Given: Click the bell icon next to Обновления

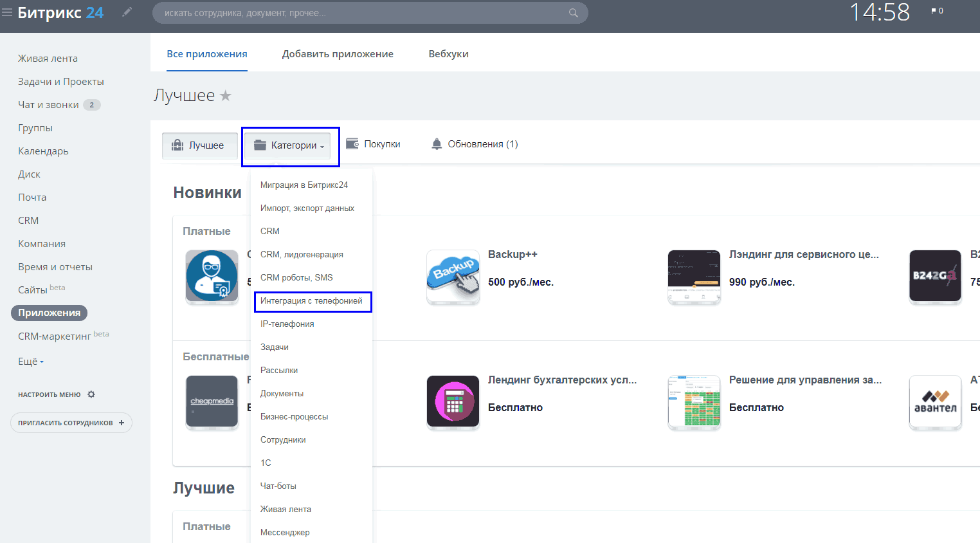Looking at the screenshot, I should [x=437, y=144].
